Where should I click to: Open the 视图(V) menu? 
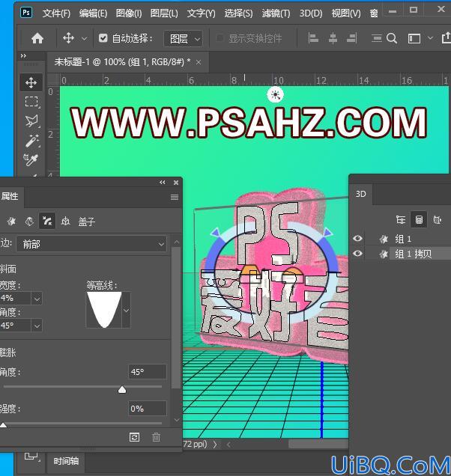click(346, 13)
